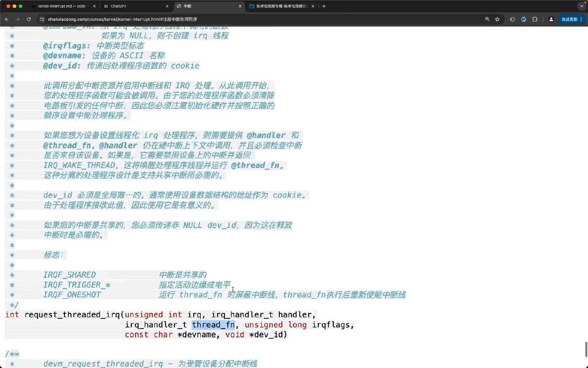This screenshot has width=588, height=368.
Task: Close the kernel-interrupt.md tab
Action: coord(94,6)
